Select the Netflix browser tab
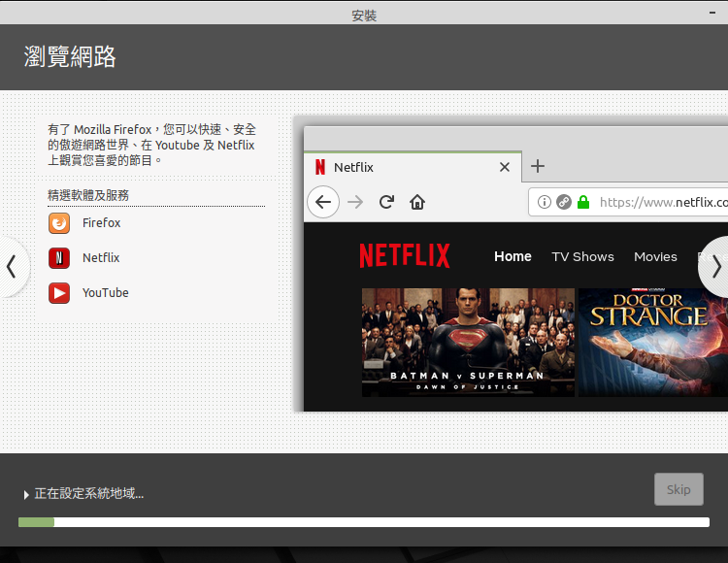The image size is (728, 563). [413, 167]
